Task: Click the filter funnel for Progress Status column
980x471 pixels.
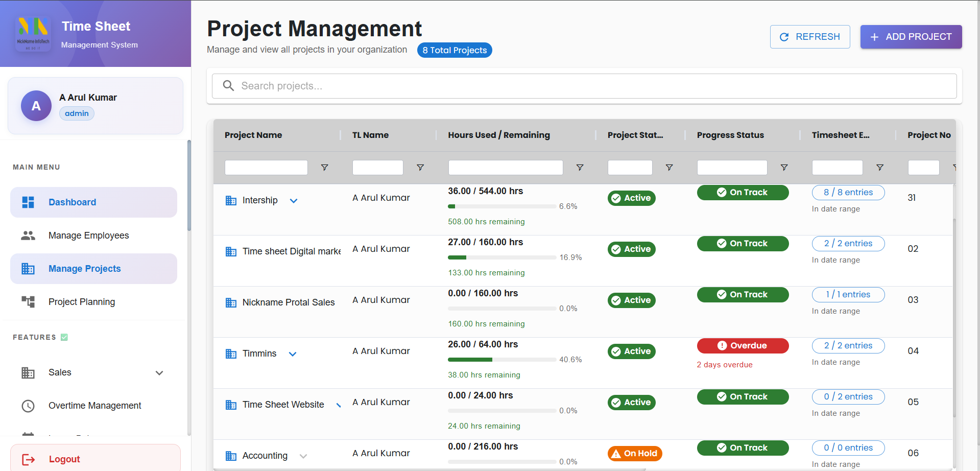Action: click(x=784, y=167)
